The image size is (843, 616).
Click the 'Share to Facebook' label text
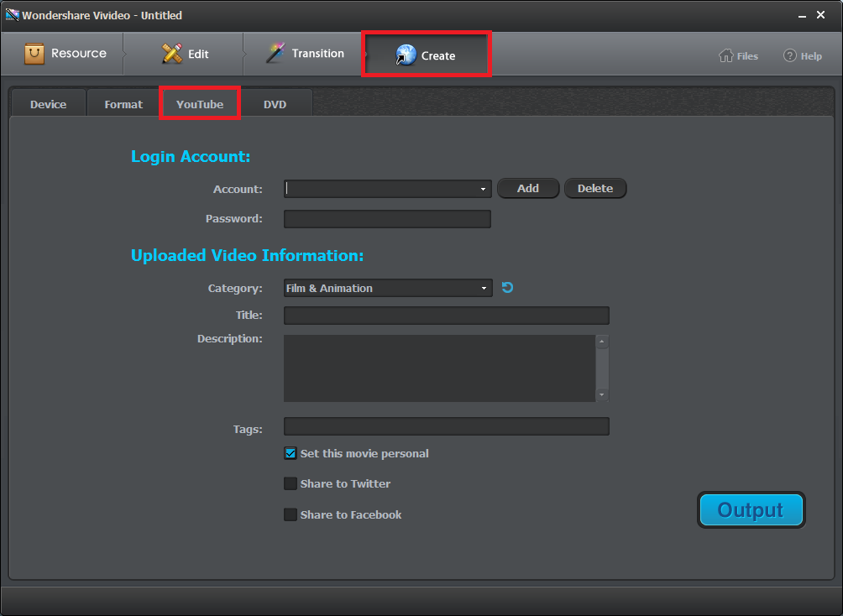(x=351, y=514)
